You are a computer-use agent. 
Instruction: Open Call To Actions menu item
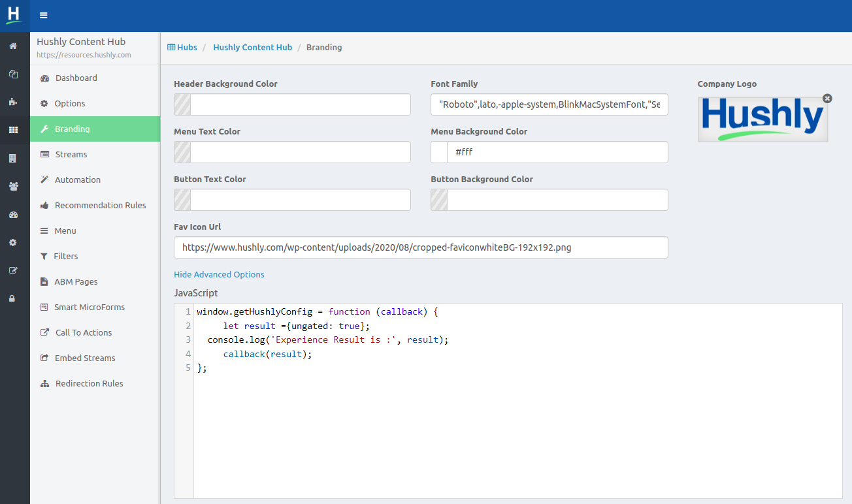95,332
